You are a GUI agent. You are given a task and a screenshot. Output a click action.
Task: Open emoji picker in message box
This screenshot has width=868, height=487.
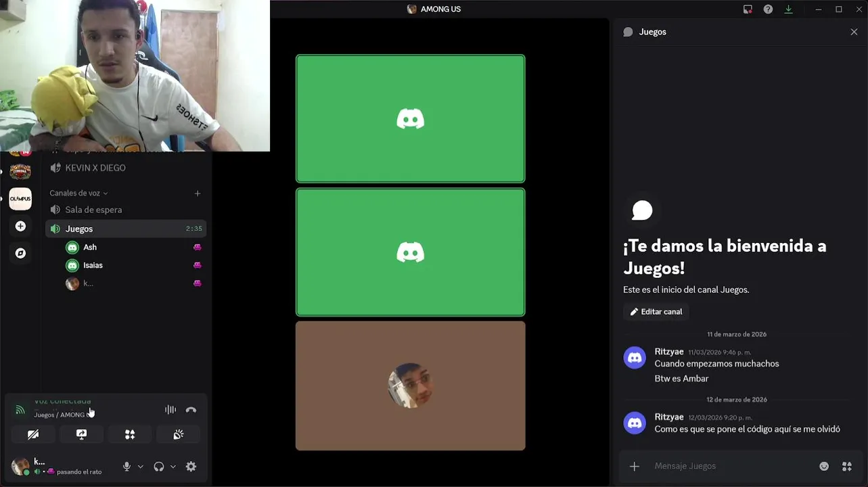[x=824, y=466]
